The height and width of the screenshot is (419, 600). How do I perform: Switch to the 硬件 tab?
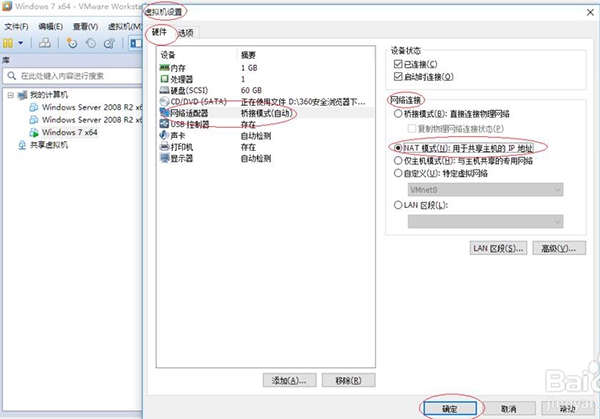(159, 32)
